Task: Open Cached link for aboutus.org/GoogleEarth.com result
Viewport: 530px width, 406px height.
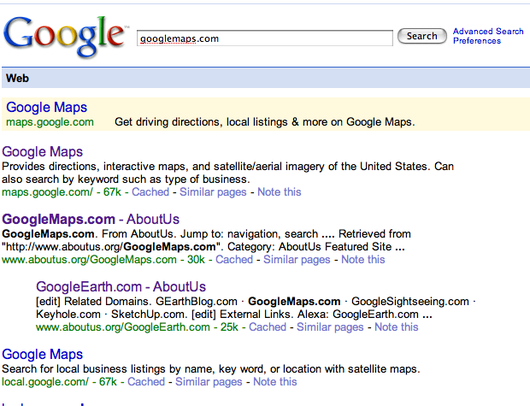Action: tap(268, 327)
